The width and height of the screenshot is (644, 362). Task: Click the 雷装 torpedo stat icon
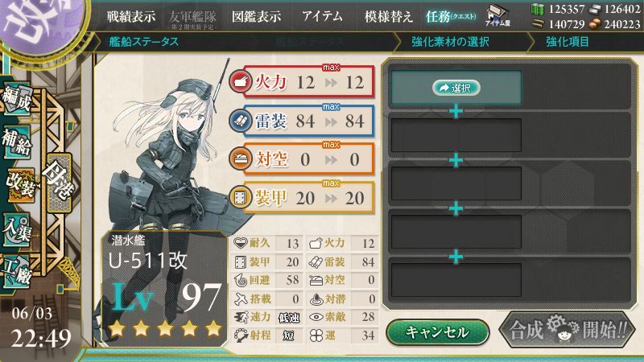[x=240, y=120]
